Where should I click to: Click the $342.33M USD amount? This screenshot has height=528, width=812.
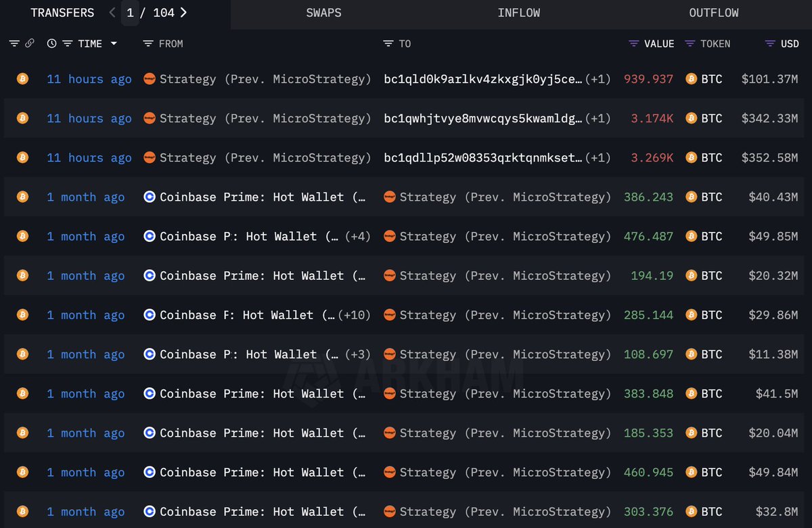click(x=770, y=118)
